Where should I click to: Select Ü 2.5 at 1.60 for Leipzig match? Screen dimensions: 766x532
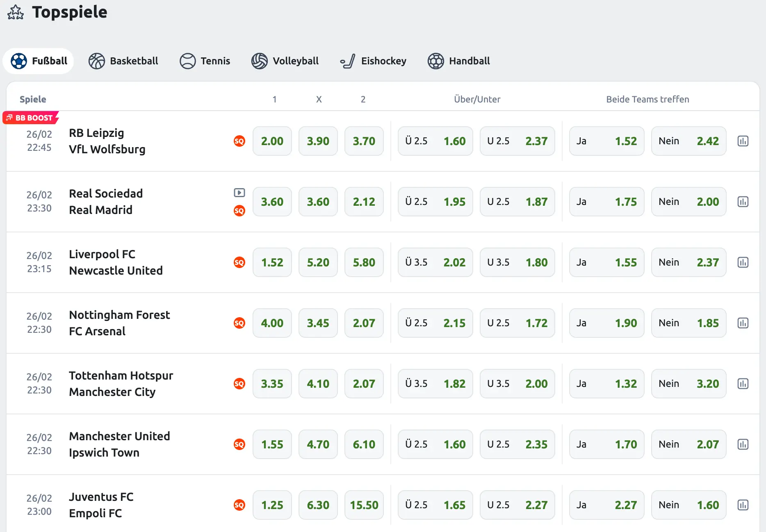435,141
